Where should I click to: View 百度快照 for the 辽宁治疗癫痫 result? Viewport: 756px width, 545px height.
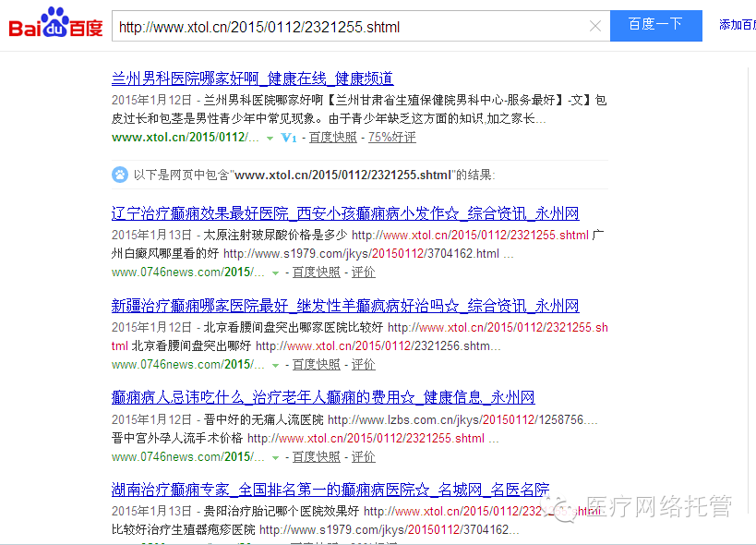[x=317, y=272]
